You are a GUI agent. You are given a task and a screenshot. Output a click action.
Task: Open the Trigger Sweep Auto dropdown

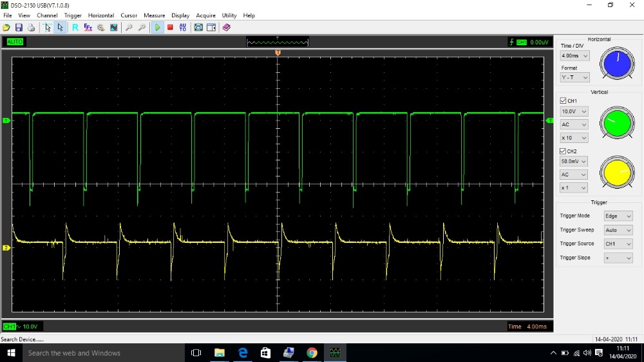618,230
